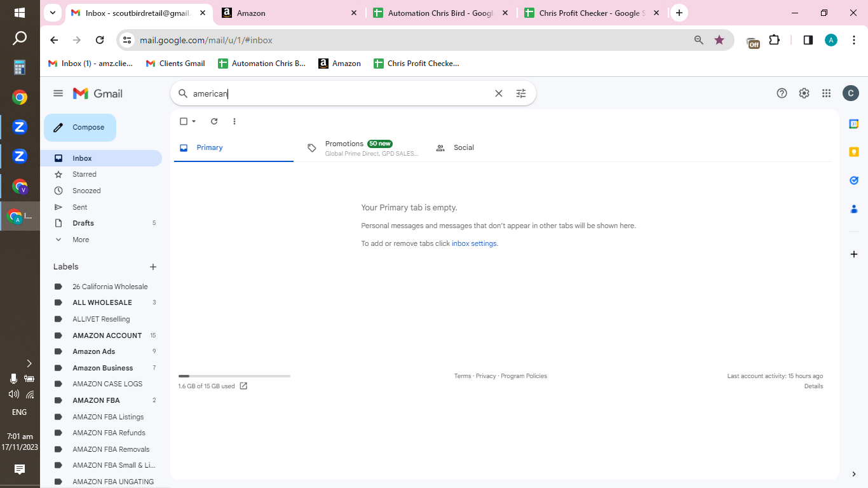Open Chrome side panel icon
868x488 pixels.
coord(808,40)
